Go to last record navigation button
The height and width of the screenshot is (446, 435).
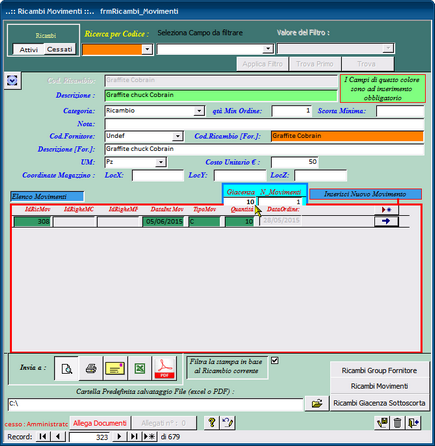point(134,436)
